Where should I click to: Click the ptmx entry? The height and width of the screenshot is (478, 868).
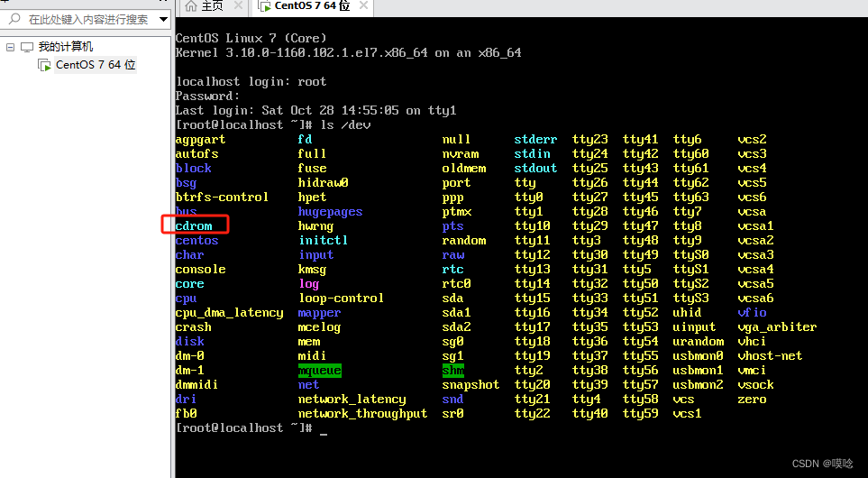pos(456,212)
